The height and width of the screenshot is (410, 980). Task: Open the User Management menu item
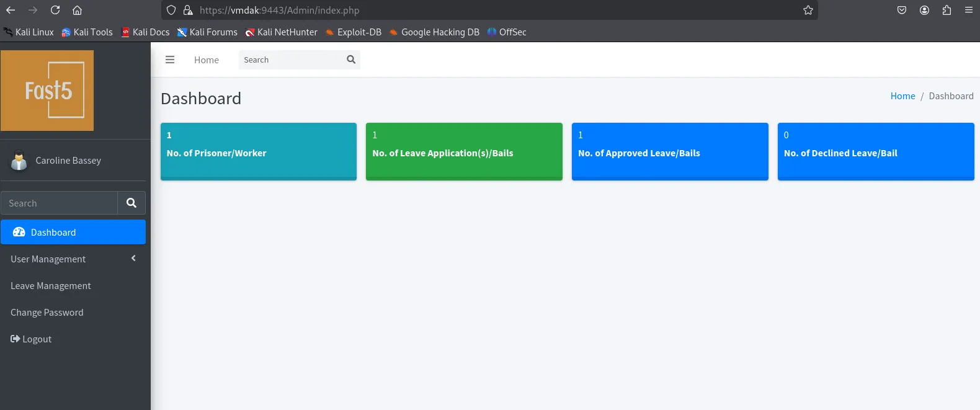73,259
